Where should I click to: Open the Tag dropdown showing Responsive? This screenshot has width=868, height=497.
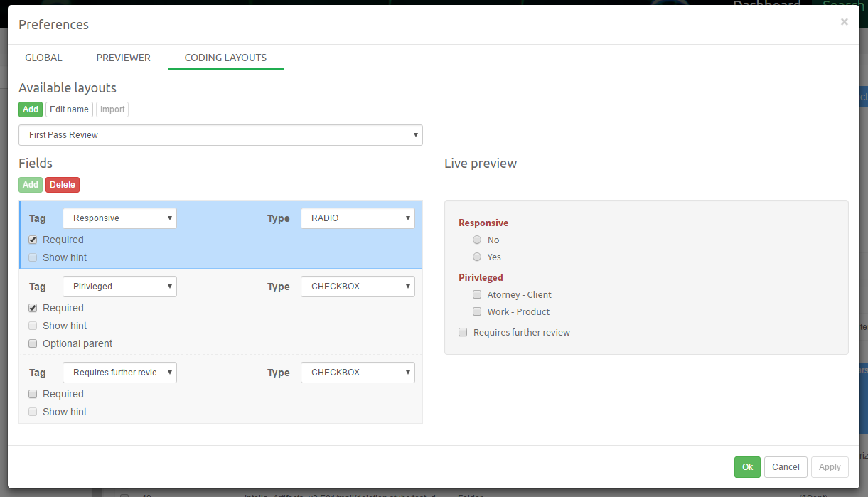[119, 218]
